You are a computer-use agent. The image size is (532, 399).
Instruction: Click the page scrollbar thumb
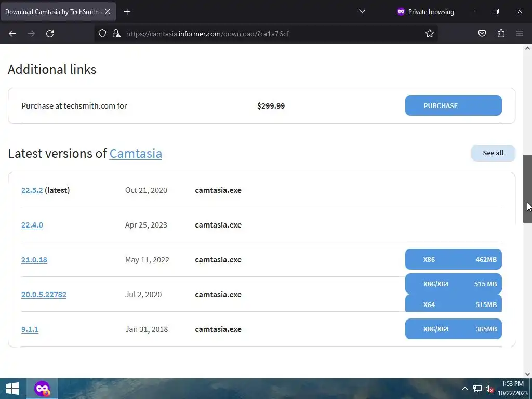click(527, 189)
